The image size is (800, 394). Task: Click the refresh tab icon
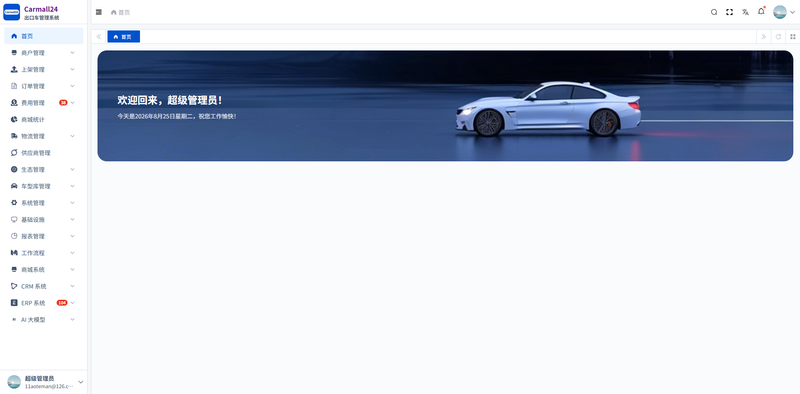click(x=778, y=37)
